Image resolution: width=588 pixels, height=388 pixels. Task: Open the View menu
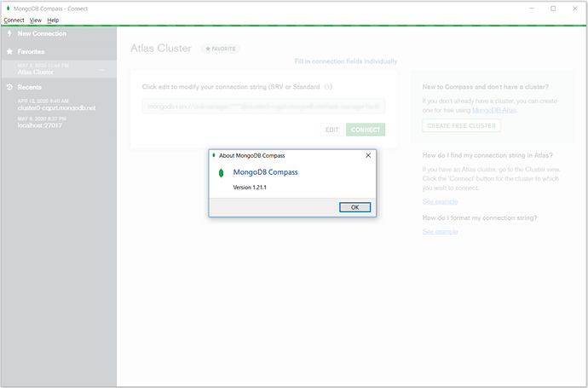[35, 20]
